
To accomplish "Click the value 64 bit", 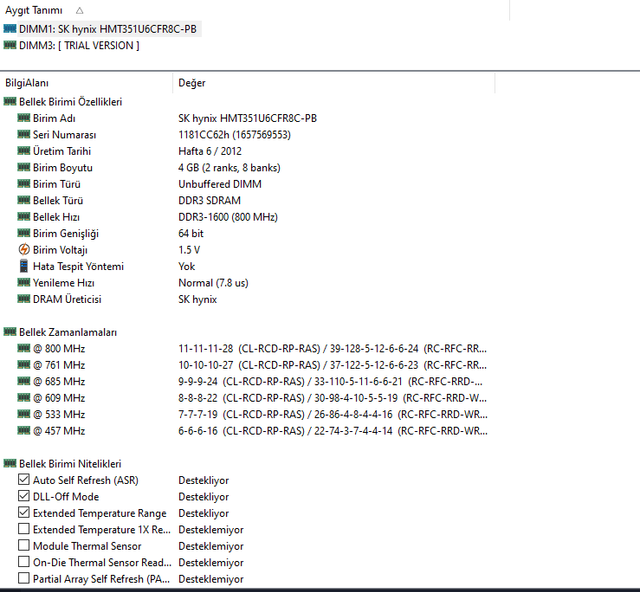I will [191, 233].
